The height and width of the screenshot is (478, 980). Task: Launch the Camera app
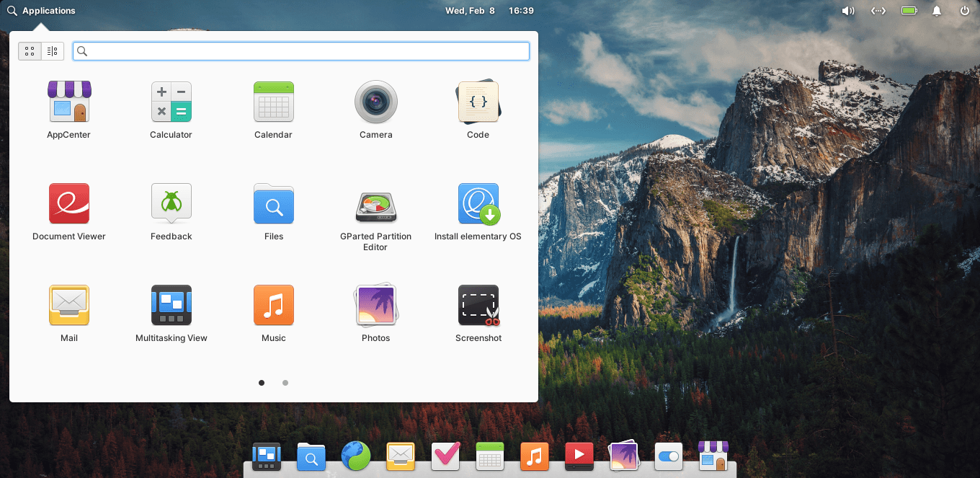pos(376,110)
